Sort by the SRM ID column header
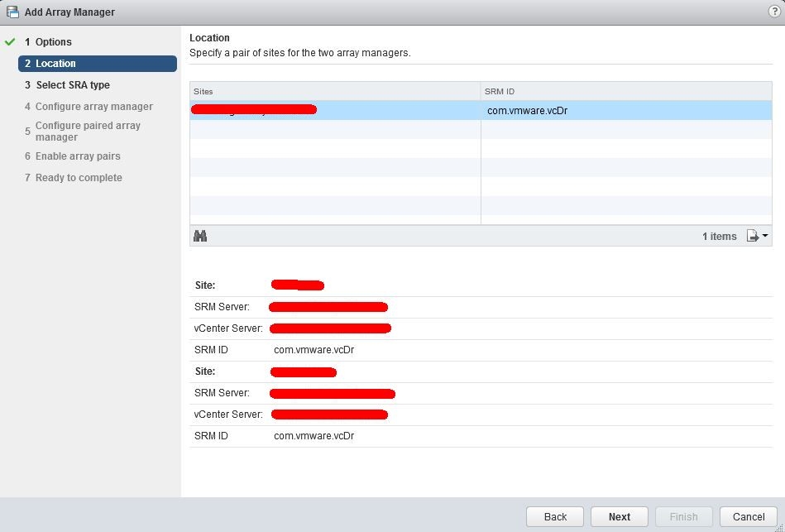The image size is (785, 532). (x=625, y=91)
